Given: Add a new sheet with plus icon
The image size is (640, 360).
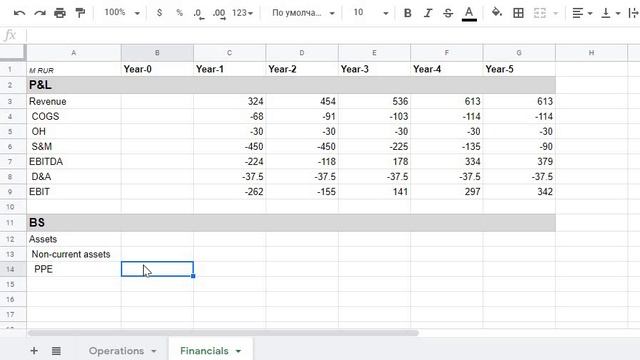Looking at the screenshot, I should tap(34, 351).
